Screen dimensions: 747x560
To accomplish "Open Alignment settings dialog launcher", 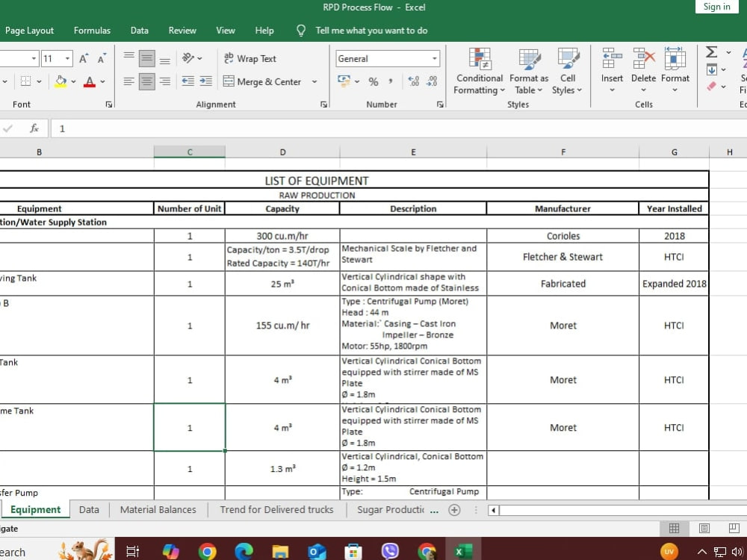I will pos(324,105).
